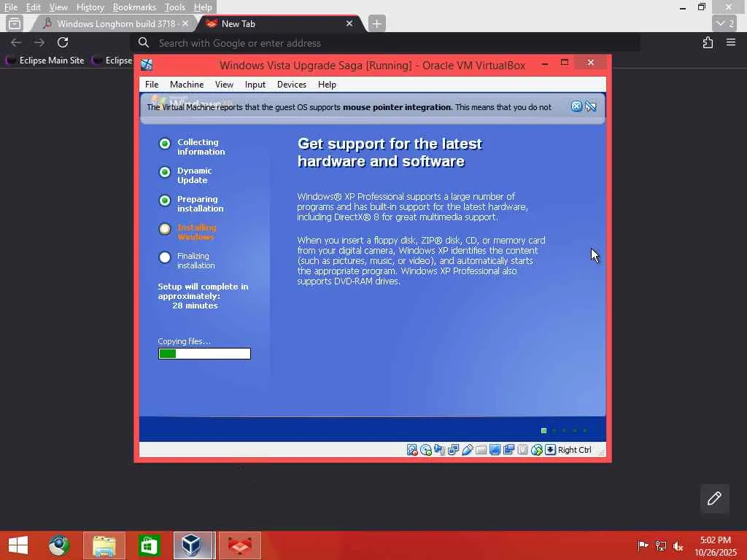Click the Dynamic Update radio indicator
This screenshot has width=747, height=560.
pos(165,172)
